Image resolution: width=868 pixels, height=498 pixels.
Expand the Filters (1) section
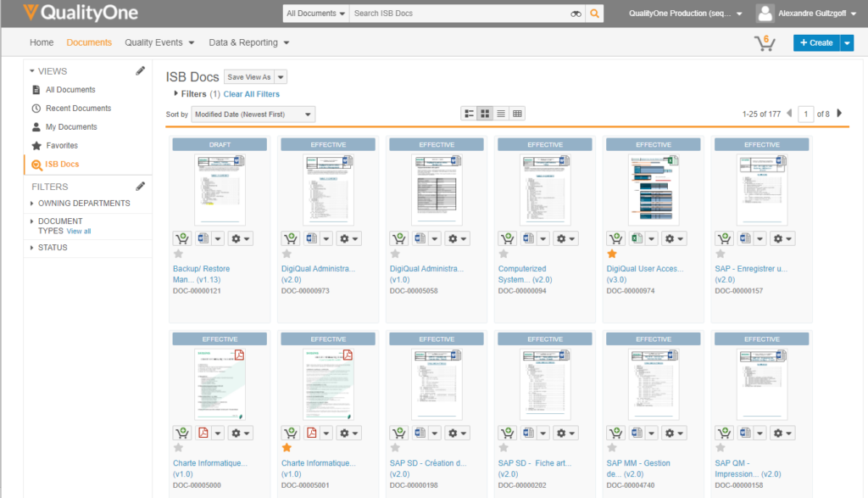197,94
